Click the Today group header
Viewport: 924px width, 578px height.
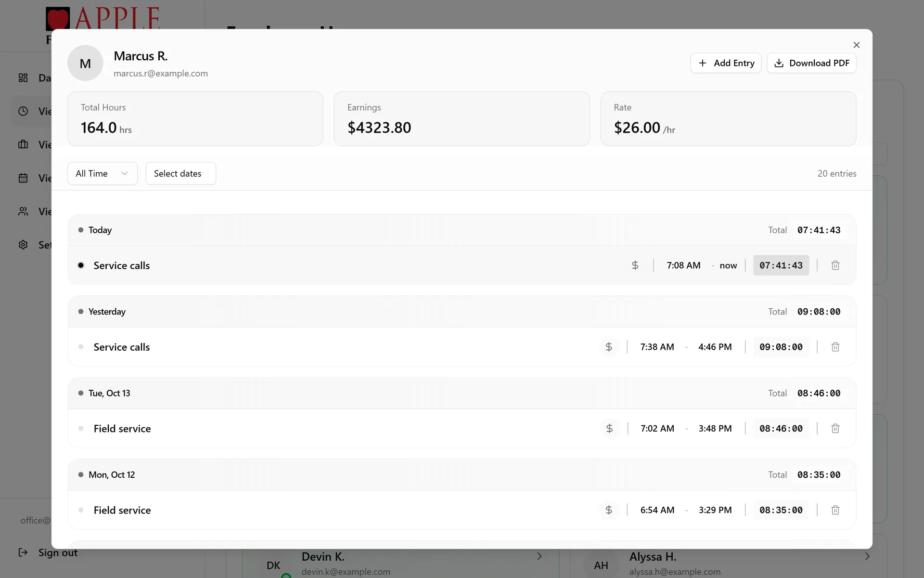click(x=462, y=230)
